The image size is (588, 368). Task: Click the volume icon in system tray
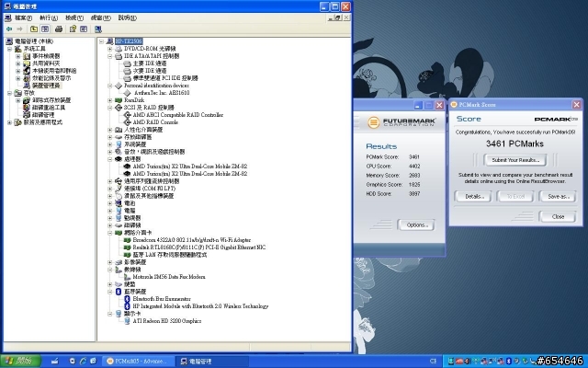[x=467, y=362]
